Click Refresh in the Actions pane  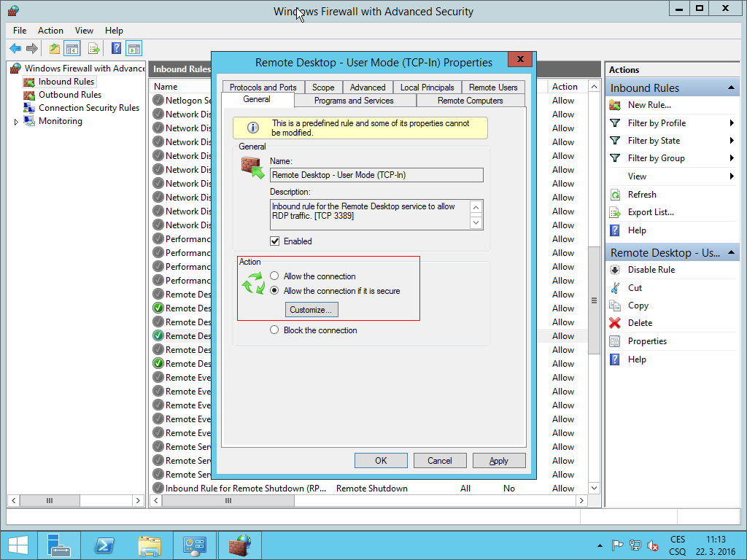tap(642, 194)
